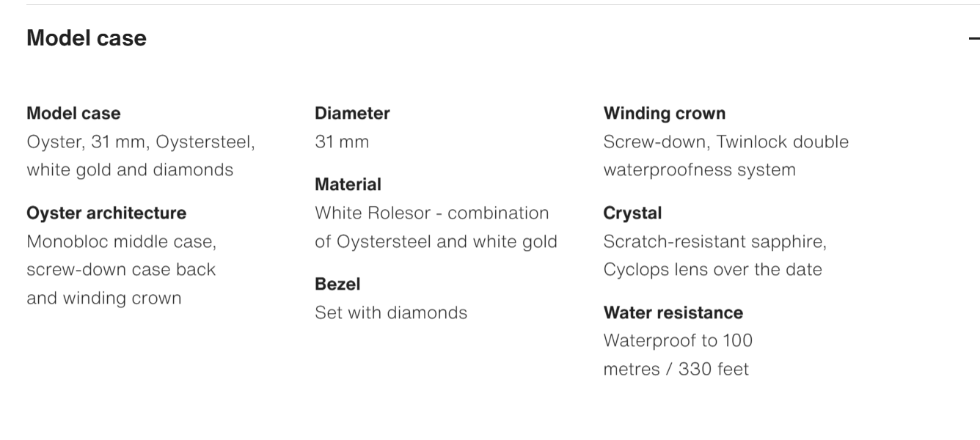Select the Diameter label

coord(352,113)
